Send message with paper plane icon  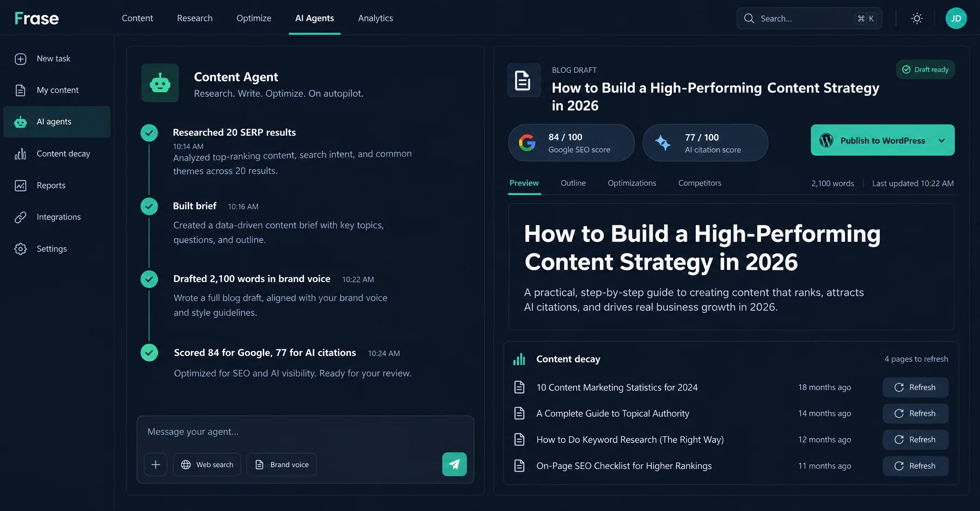454,465
